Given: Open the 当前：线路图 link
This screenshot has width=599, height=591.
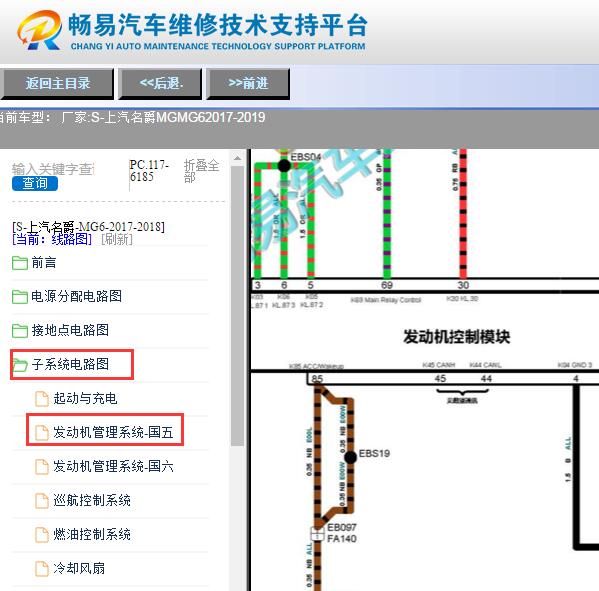Looking at the screenshot, I should tap(52, 240).
